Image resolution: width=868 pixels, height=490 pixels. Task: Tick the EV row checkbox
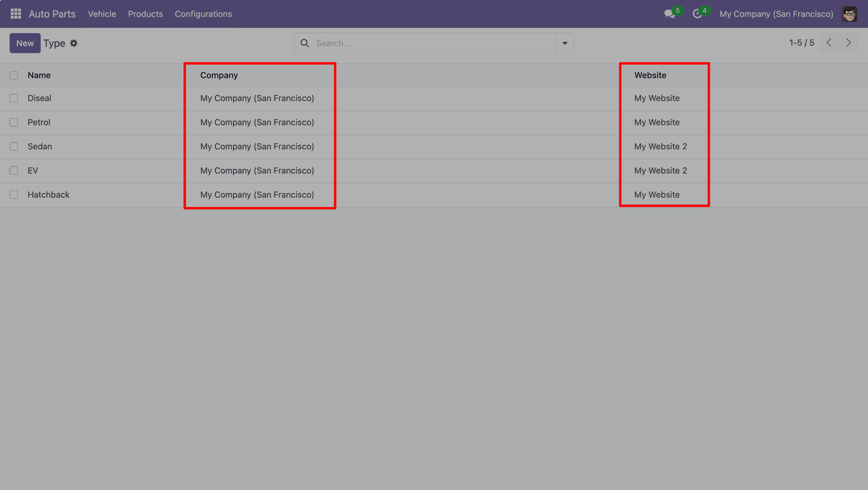click(x=14, y=171)
